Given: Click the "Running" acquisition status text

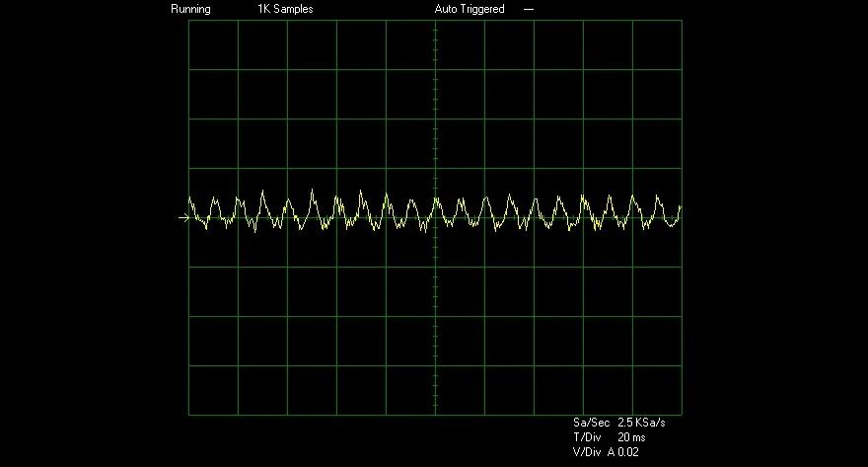Looking at the screenshot, I should (190, 10).
